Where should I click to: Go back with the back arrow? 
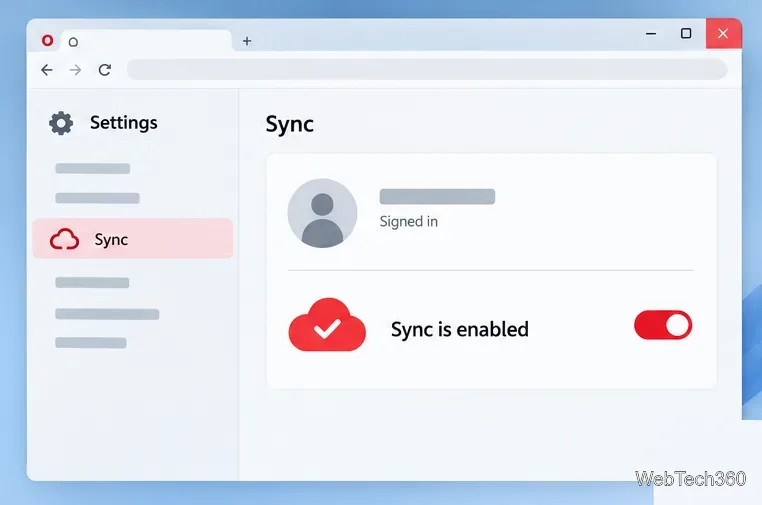click(x=47, y=70)
